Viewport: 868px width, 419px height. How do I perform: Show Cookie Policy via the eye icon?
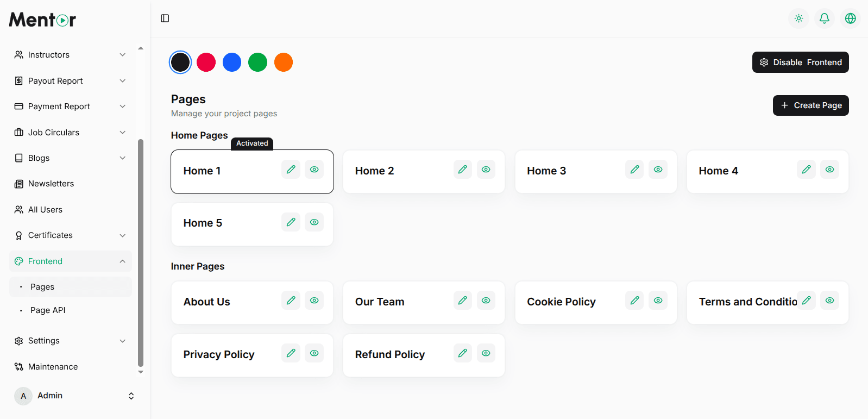pos(658,300)
